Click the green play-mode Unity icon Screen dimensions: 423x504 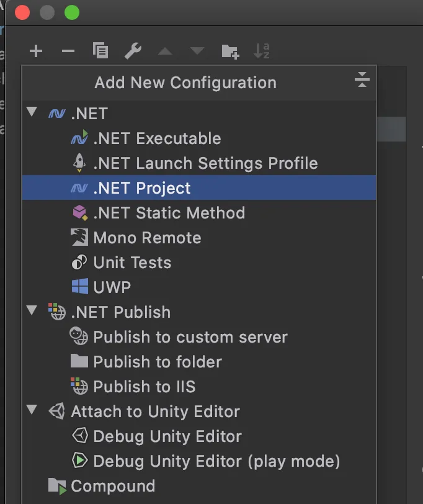tap(79, 461)
